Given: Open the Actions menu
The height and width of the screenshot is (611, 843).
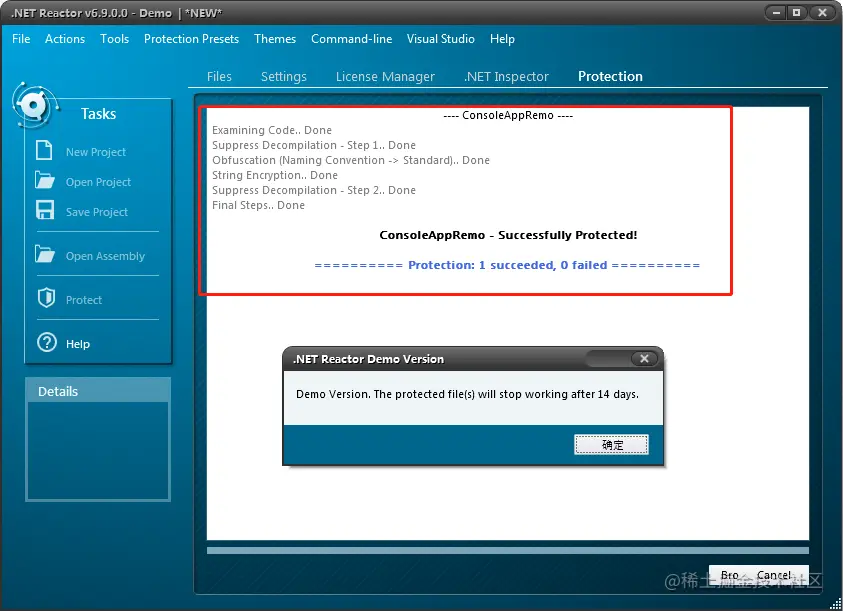Looking at the screenshot, I should coord(65,39).
